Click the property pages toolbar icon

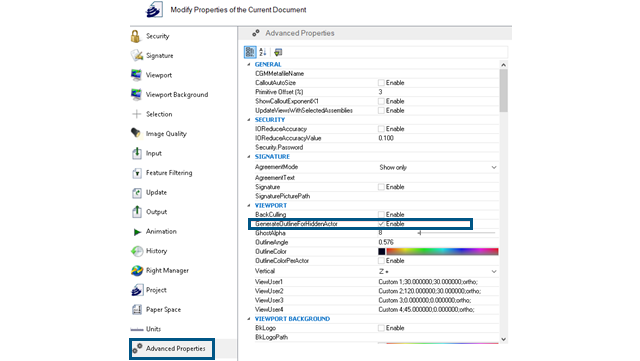278,52
